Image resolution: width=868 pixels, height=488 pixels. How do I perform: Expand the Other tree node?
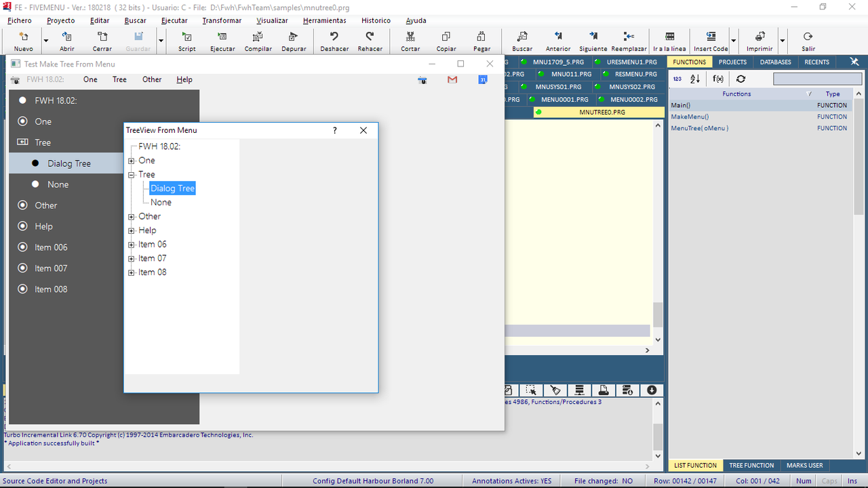click(132, 217)
